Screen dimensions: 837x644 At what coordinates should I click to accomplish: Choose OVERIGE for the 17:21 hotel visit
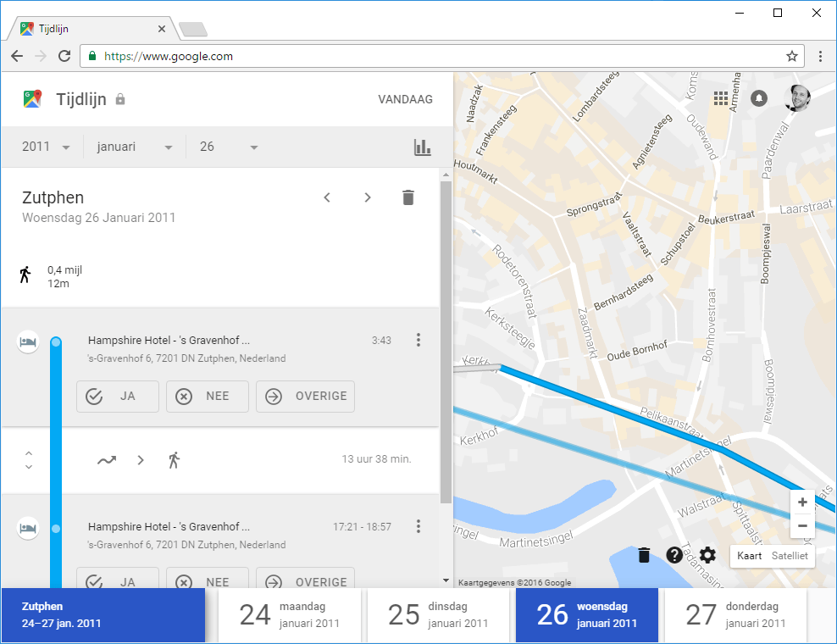click(305, 578)
